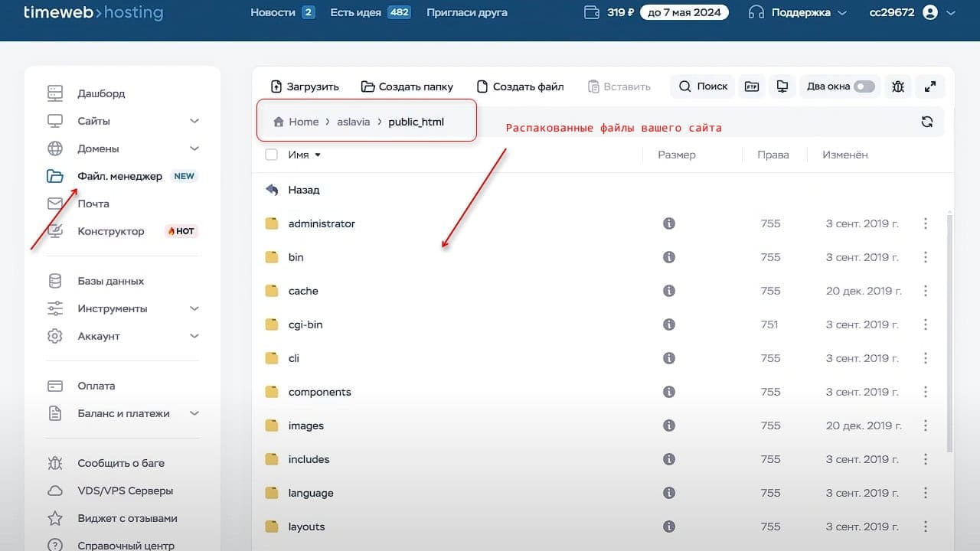The image size is (980, 551).
Task: Expand the Домены menu chevron
Action: (194, 148)
